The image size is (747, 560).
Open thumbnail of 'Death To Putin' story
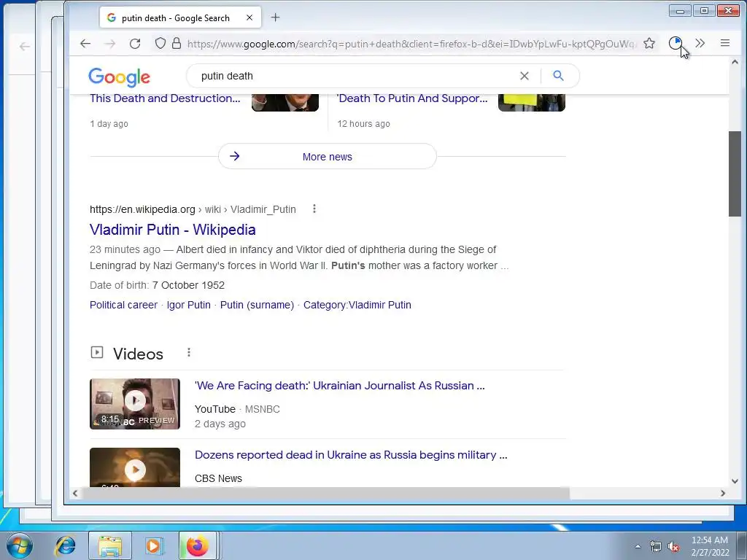pyautogui.click(x=532, y=102)
